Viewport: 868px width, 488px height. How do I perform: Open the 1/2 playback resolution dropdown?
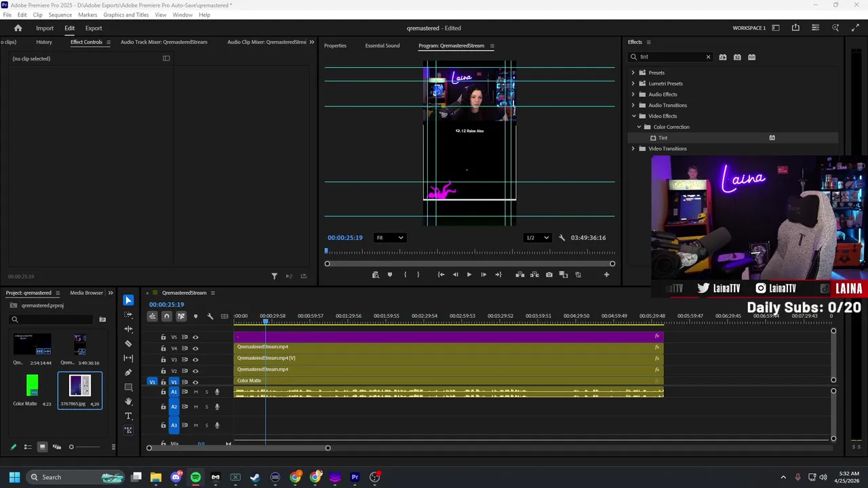537,238
